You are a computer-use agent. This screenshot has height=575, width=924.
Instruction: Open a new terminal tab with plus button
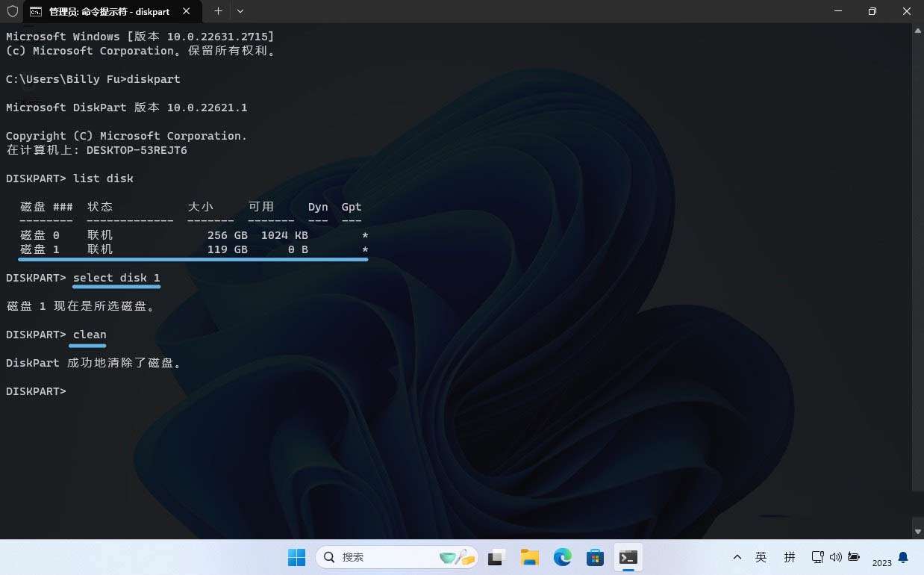click(x=218, y=11)
